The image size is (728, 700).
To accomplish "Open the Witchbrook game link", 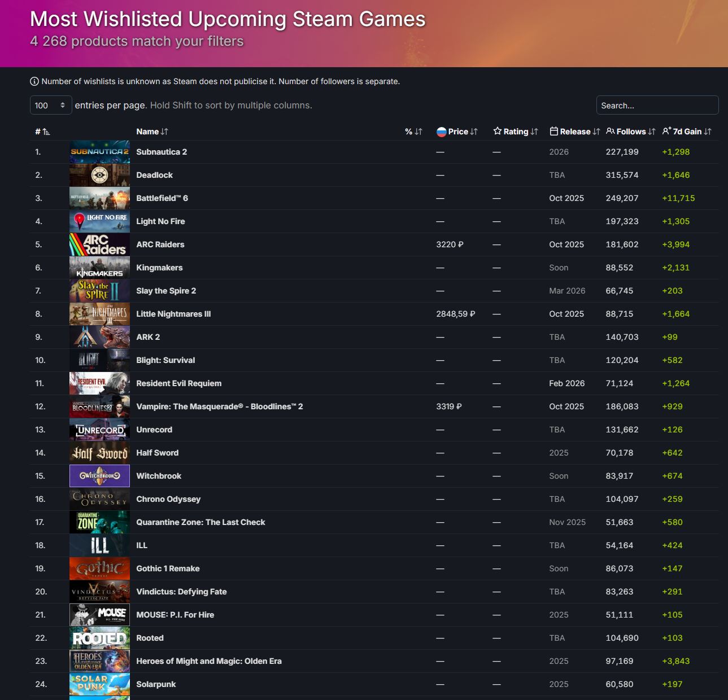I will pos(159,476).
